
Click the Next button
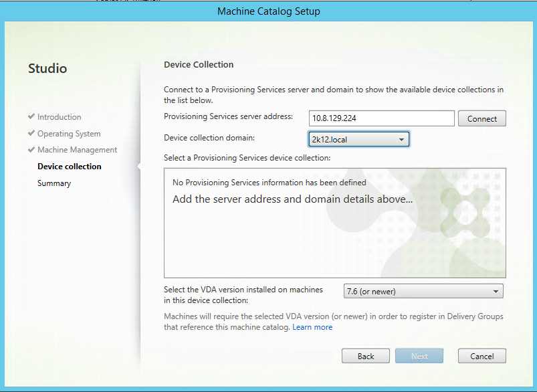(419, 356)
